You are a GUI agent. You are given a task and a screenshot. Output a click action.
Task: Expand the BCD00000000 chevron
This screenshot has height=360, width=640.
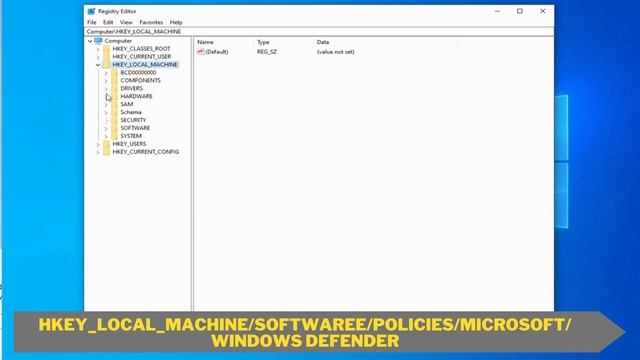pyautogui.click(x=106, y=73)
